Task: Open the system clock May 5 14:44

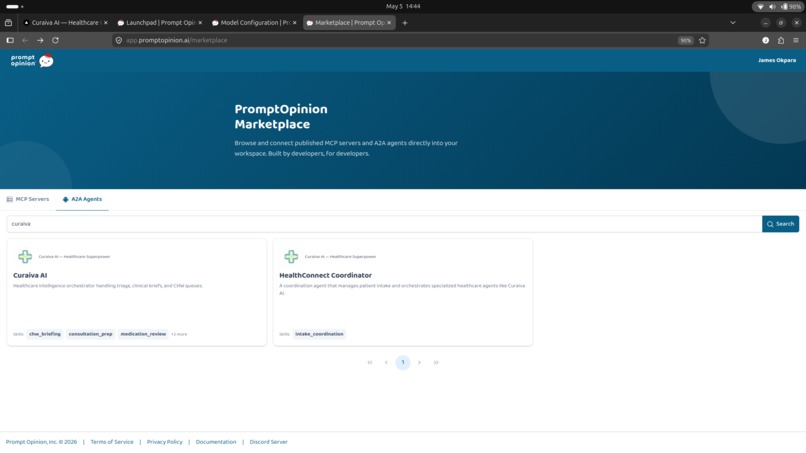Action: (403, 6)
